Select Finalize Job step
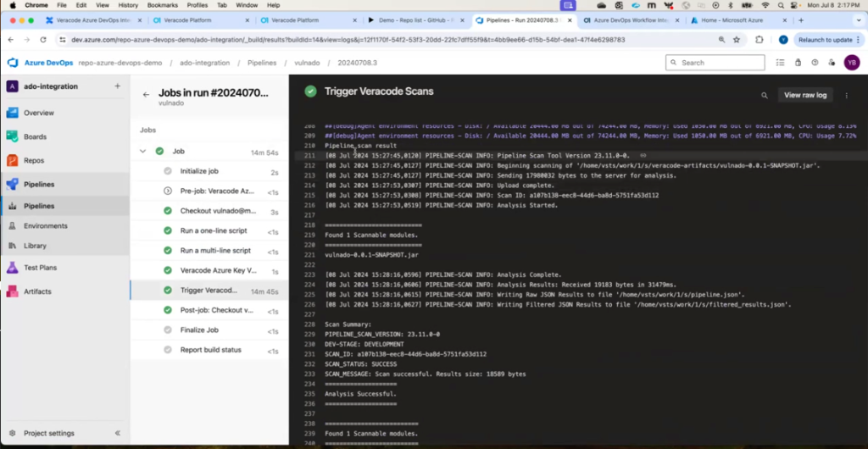 209,330
